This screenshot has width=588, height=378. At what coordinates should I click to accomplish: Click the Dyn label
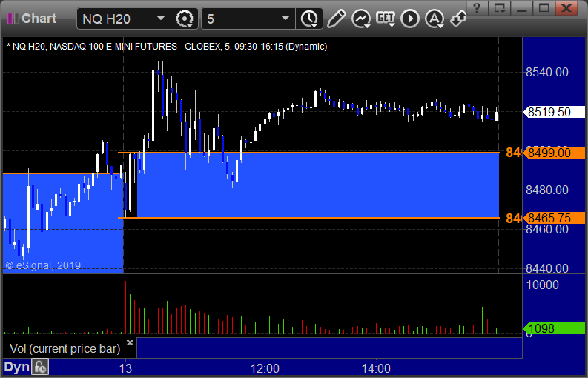(17, 367)
